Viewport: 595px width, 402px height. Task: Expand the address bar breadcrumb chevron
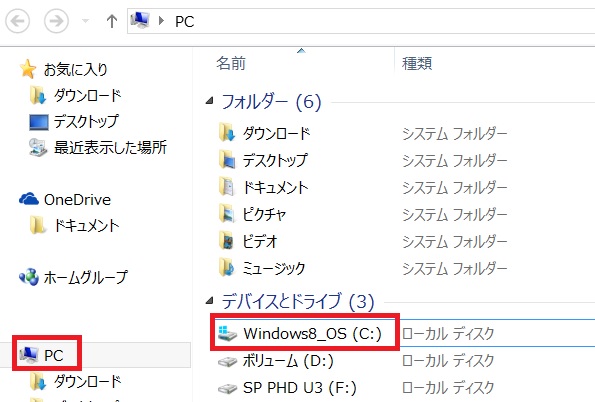point(161,21)
